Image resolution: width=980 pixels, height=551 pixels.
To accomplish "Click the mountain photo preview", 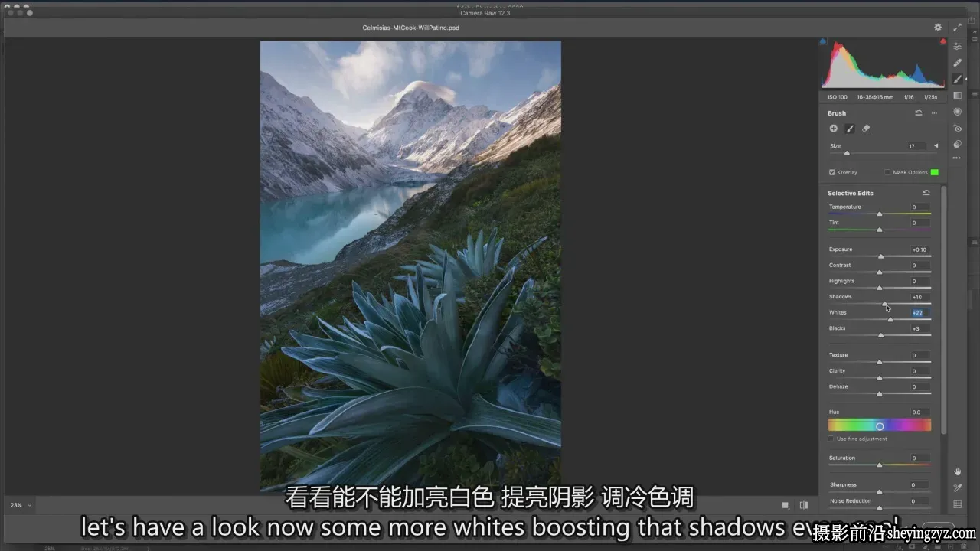I will click(x=410, y=266).
